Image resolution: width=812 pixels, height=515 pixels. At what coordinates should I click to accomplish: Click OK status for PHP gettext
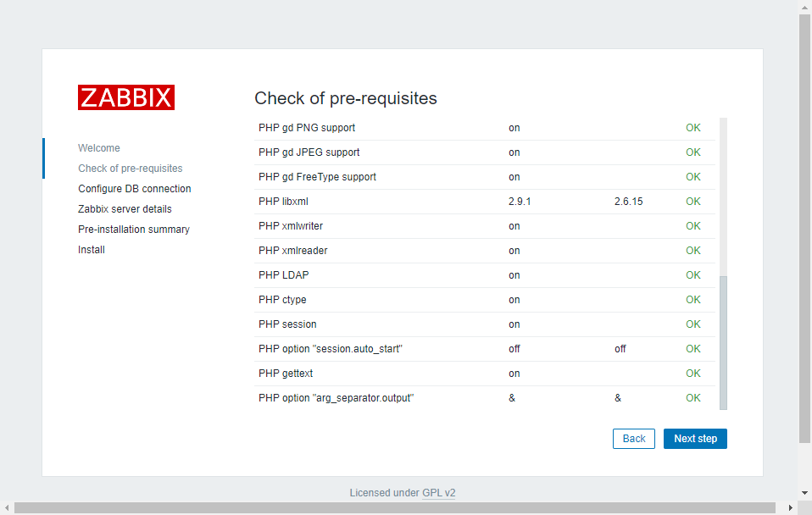pyautogui.click(x=693, y=374)
